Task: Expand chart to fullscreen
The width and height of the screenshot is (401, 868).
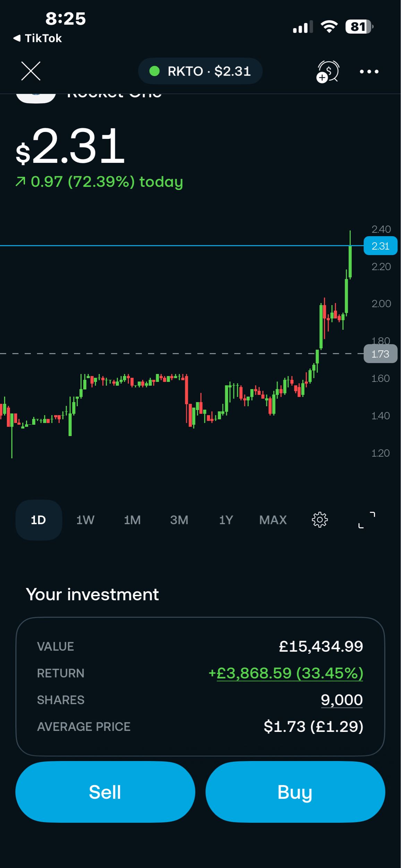Action: coord(367,520)
